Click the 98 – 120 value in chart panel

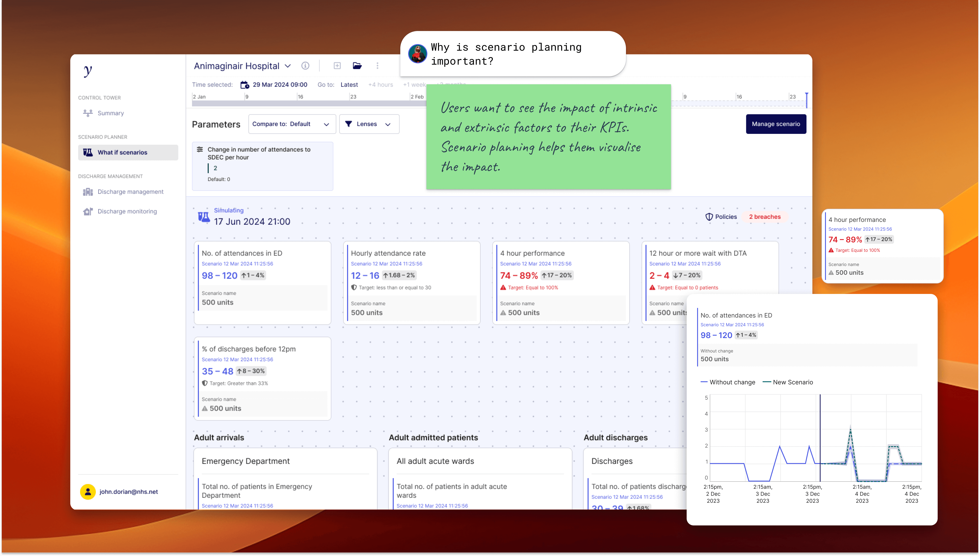[x=716, y=335]
